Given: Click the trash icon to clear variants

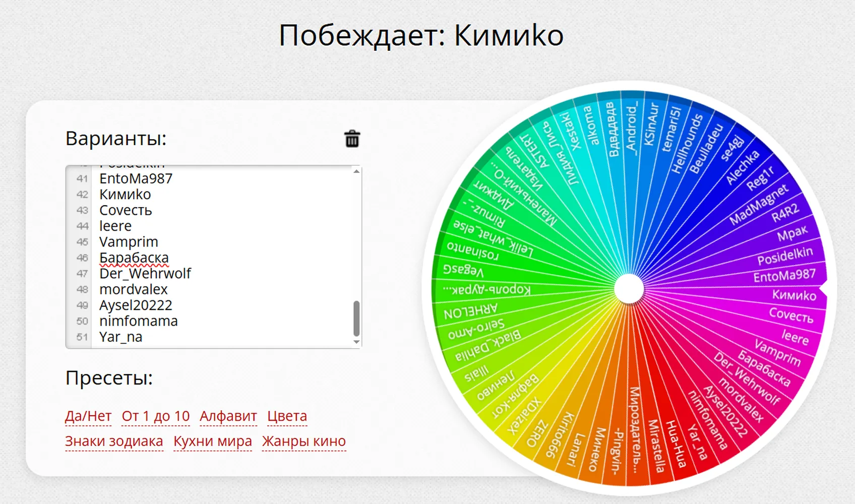Looking at the screenshot, I should tap(352, 139).
